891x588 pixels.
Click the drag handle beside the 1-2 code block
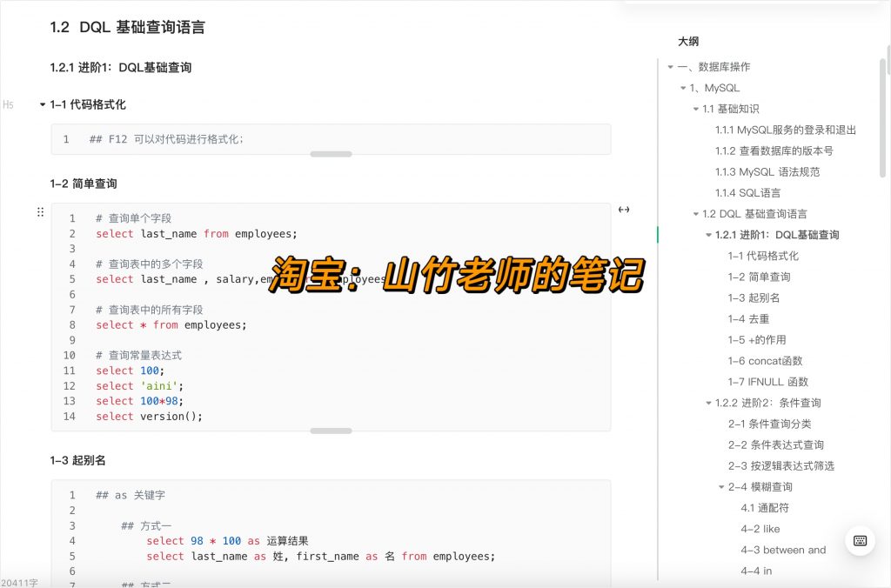click(39, 213)
